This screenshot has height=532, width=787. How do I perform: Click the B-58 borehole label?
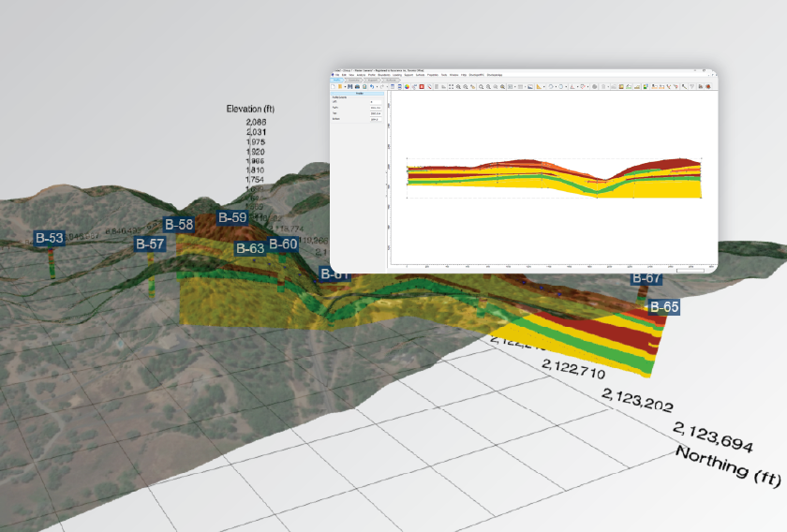(x=179, y=225)
